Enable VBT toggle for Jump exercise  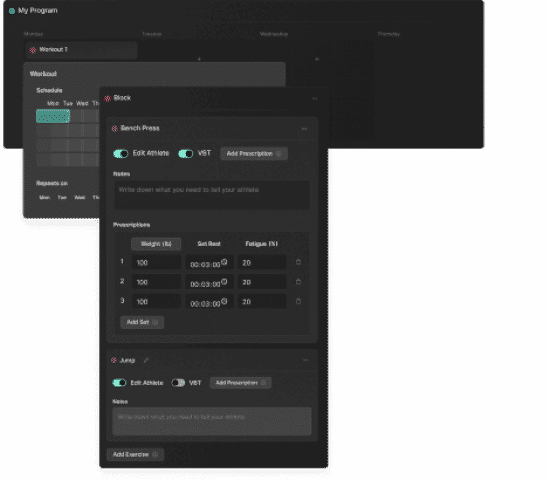click(x=178, y=383)
